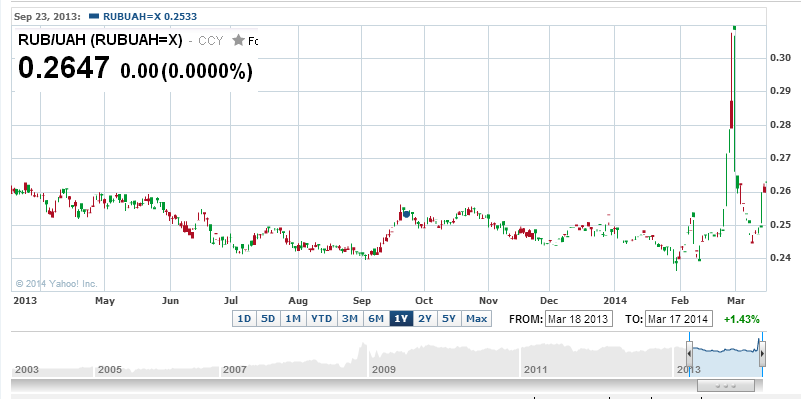Click the favorite star icon next to CCY
The image size is (801, 399).
(238, 40)
